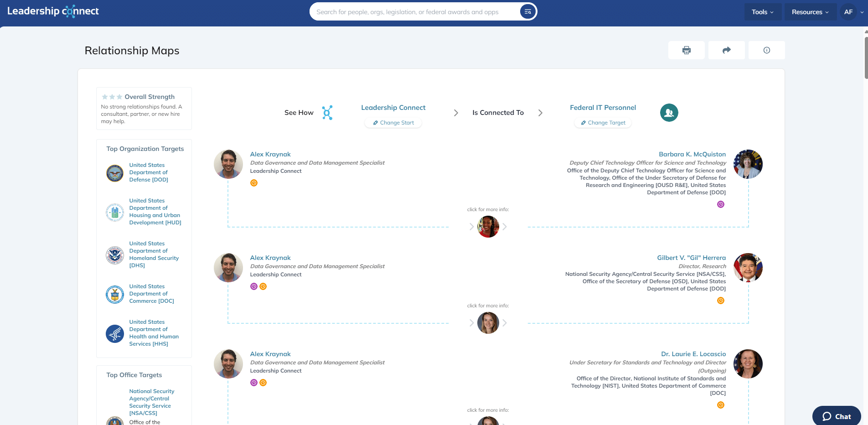Open the Chat widget
The width and height of the screenshot is (868, 425).
tap(837, 416)
